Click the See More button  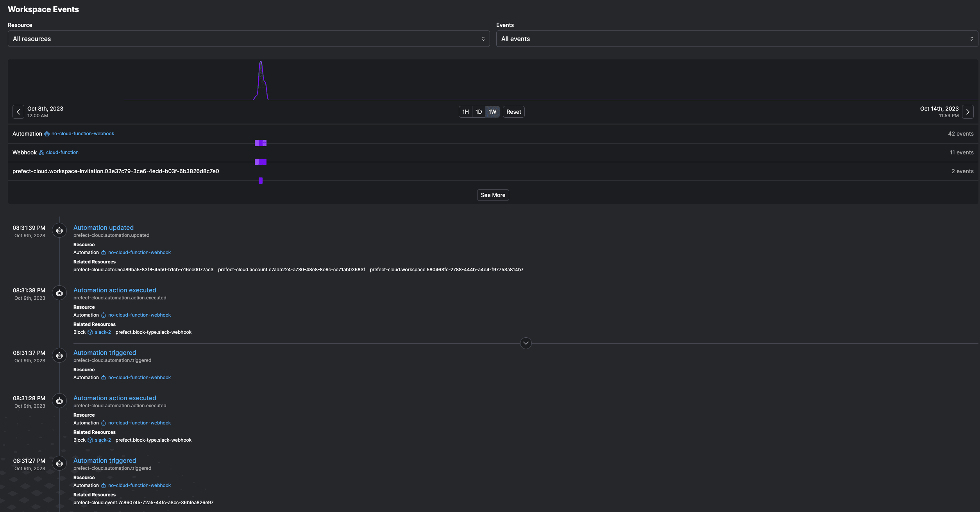[x=493, y=195]
